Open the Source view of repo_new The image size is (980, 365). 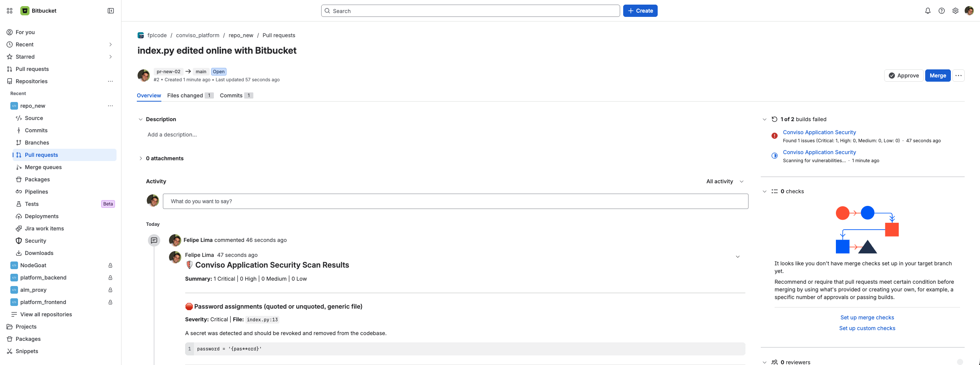(64, 118)
